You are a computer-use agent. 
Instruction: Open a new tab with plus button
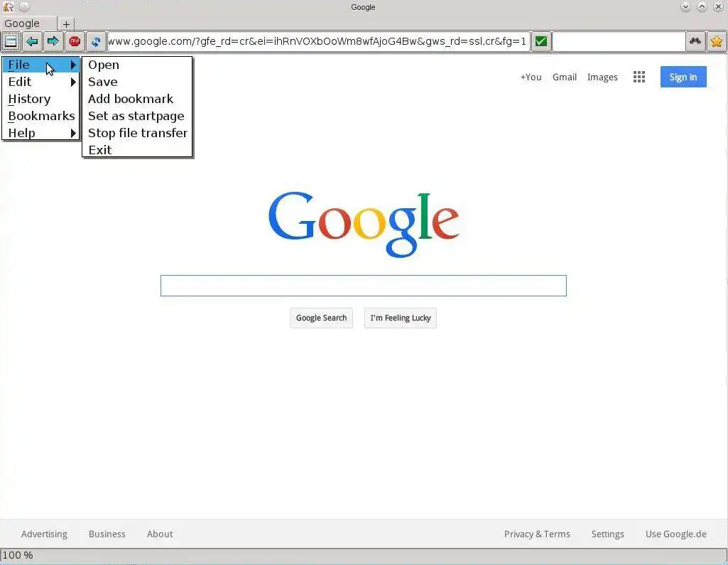pyautogui.click(x=66, y=23)
